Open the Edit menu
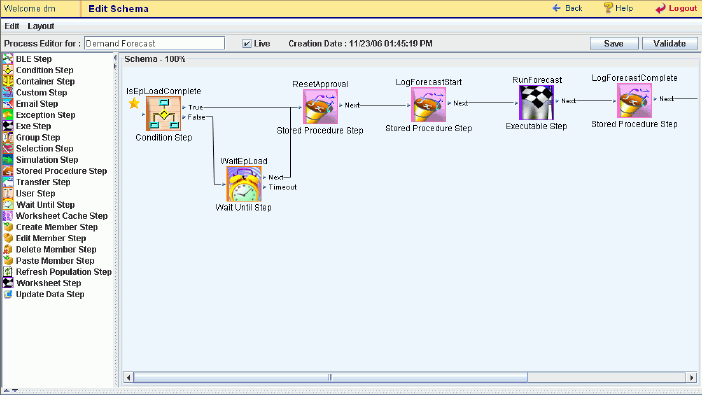The height and width of the screenshot is (395, 702). tap(12, 26)
